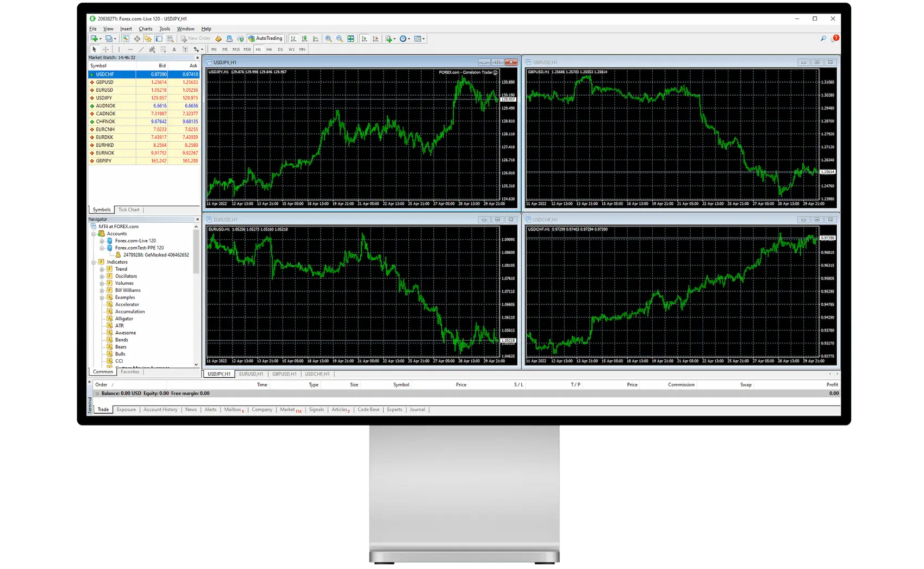924x569 pixels.
Task: Open the New Chart toolbar icon
Action: click(94, 39)
